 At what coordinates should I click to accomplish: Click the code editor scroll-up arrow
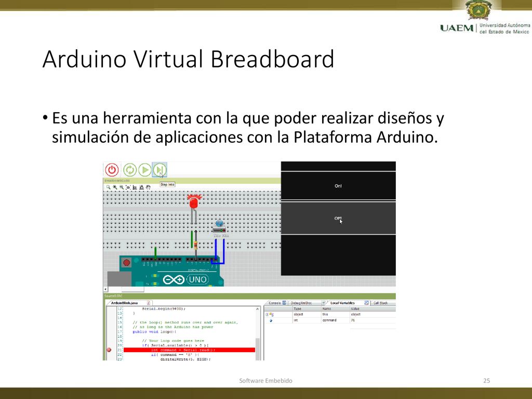click(258, 309)
